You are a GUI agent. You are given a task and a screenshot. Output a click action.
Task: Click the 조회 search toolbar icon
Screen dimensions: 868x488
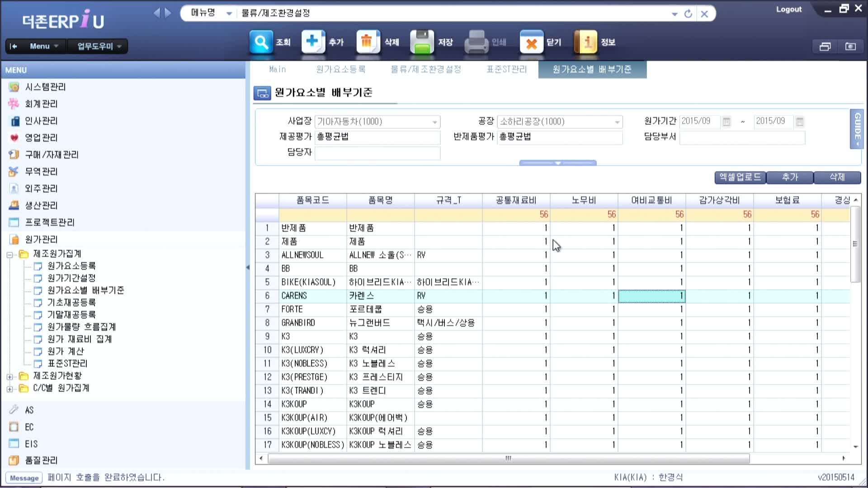click(261, 42)
